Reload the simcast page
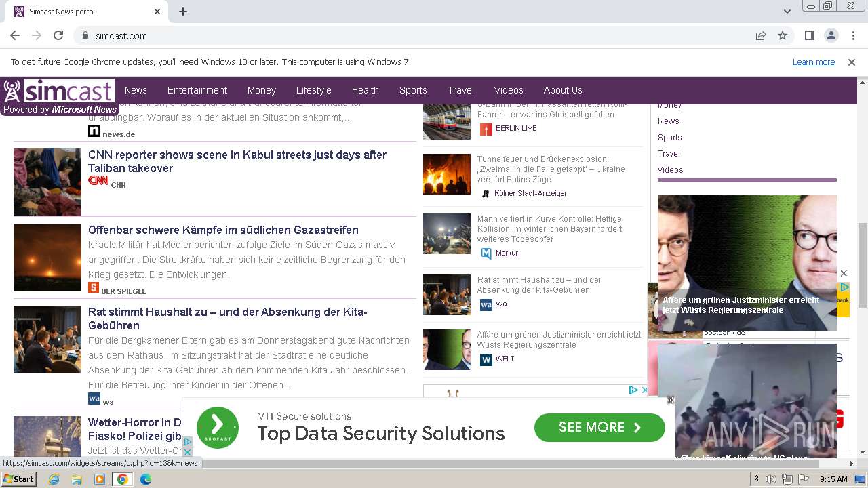 58,35
